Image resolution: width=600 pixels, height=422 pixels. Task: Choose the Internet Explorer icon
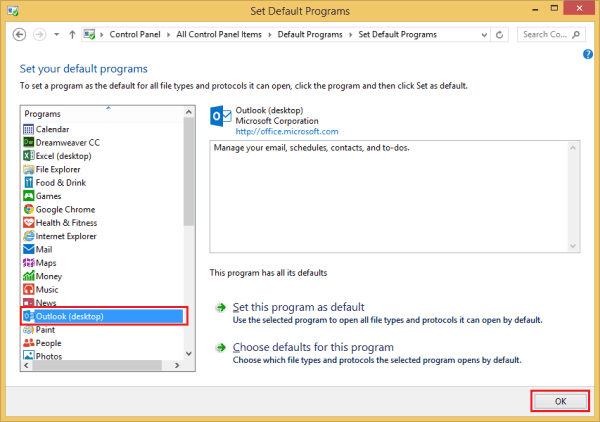[28, 236]
